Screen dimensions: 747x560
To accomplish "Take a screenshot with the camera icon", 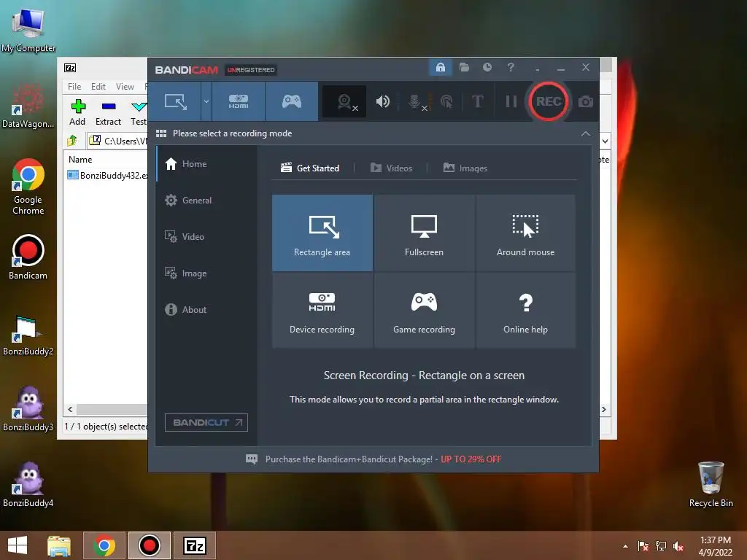I will click(586, 101).
